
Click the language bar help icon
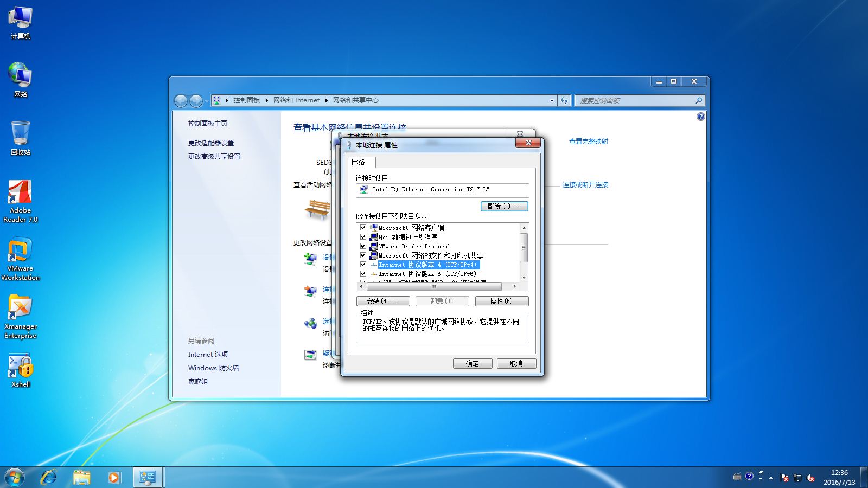749,476
